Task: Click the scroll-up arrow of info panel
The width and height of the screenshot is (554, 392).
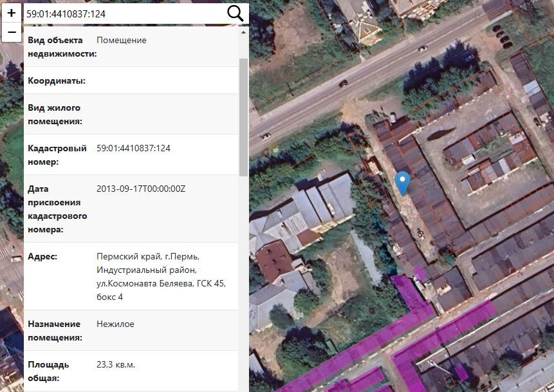Action: [243, 32]
